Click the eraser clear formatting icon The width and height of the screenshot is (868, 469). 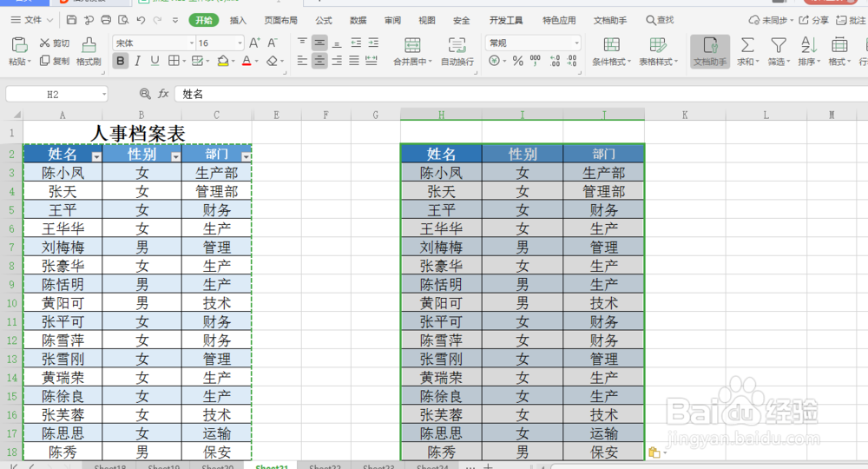272,61
